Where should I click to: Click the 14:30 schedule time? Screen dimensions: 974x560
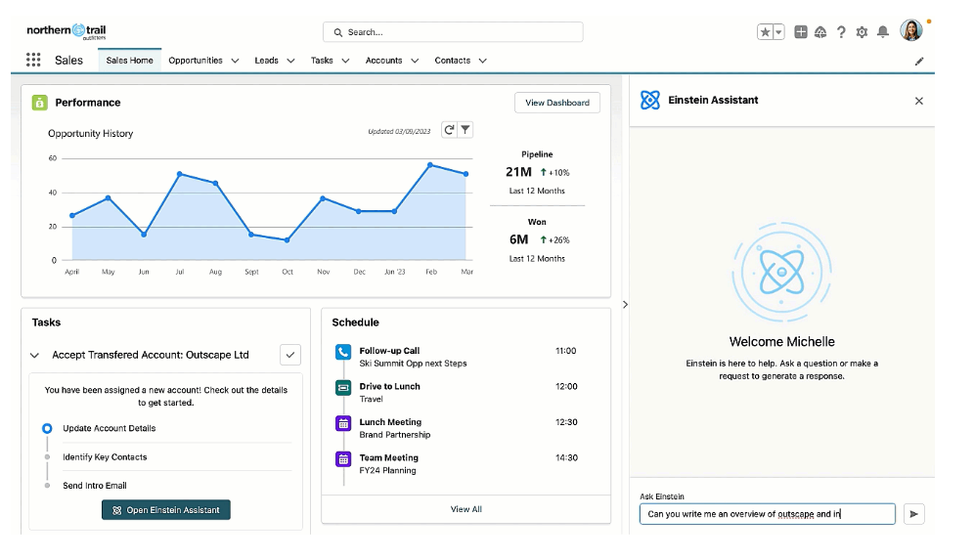coord(566,457)
